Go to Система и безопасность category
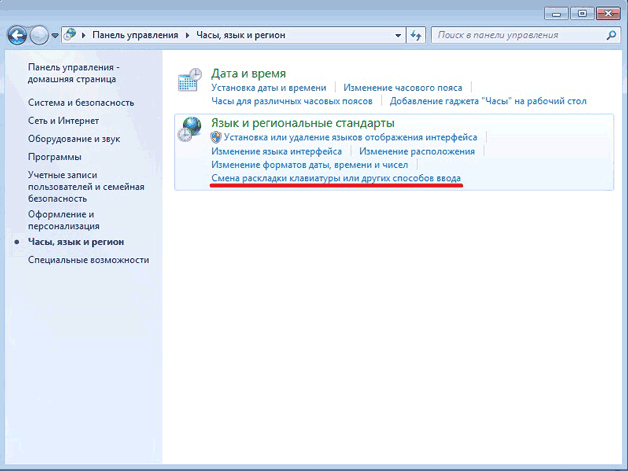 [81, 103]
